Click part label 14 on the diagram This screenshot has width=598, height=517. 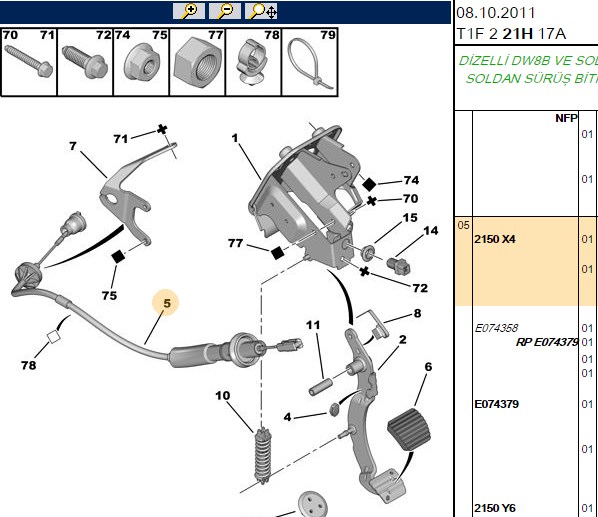pos(431,231)
